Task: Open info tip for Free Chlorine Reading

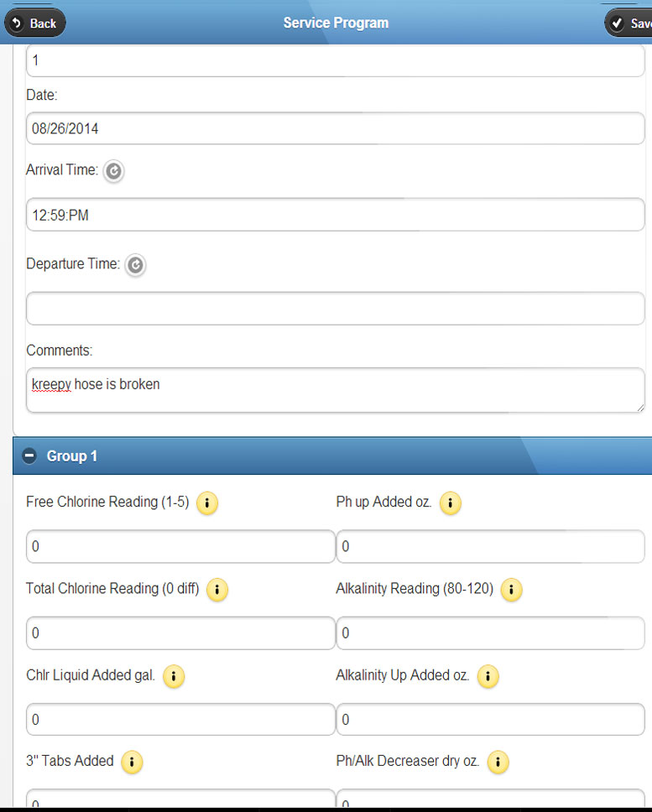Action: coord(206,503)
